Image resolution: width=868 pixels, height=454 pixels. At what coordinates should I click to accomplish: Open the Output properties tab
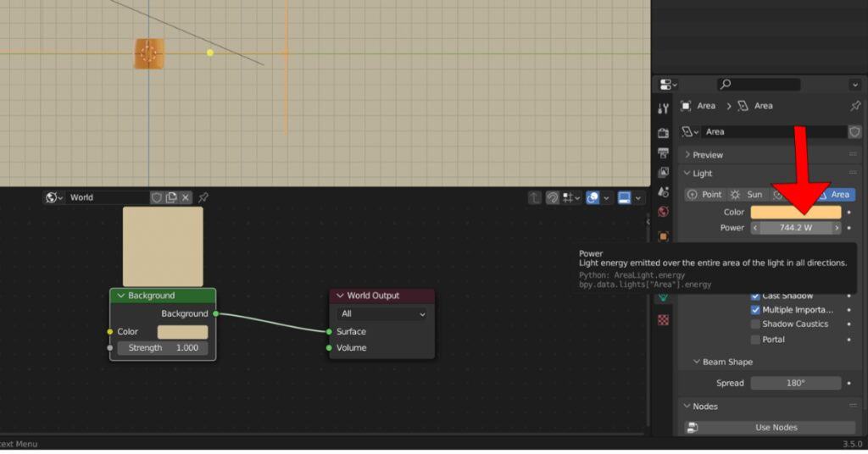(663, 153)
